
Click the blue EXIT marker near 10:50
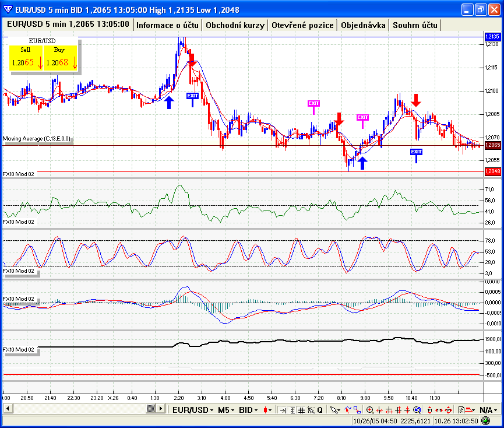point(416,152)
